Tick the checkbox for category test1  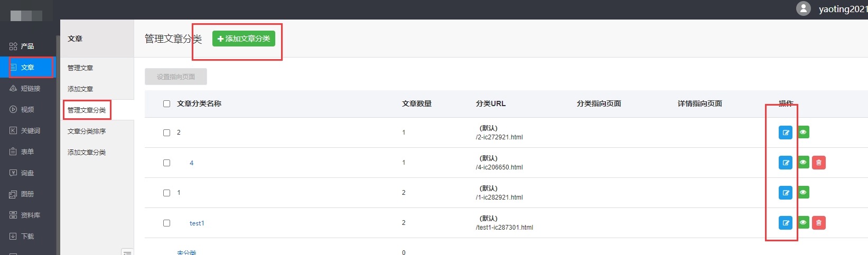(x=166, y=223)
